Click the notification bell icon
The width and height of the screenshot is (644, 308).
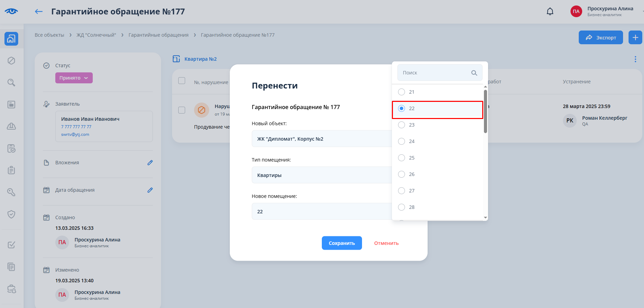pos(550,12)
